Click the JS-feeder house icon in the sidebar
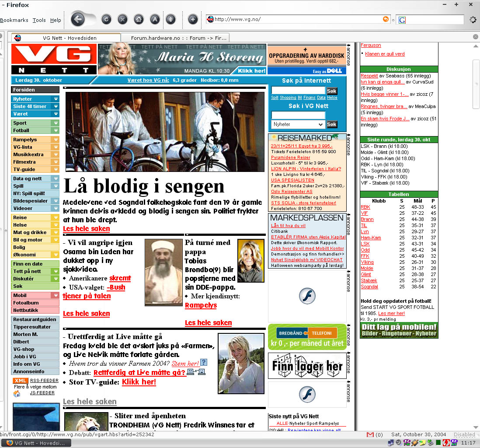 (x=17, y=393)
